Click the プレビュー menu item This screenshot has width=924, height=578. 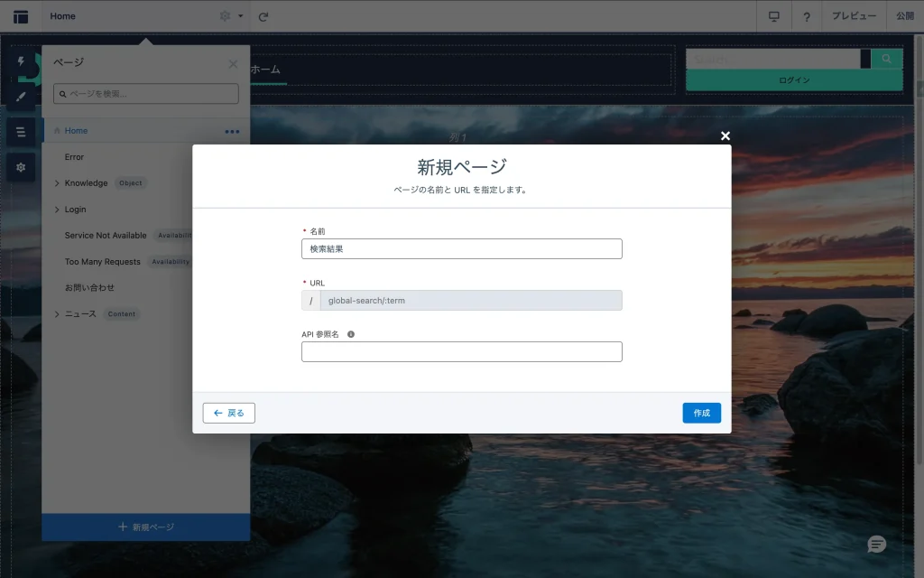click(x=854, y=16)
